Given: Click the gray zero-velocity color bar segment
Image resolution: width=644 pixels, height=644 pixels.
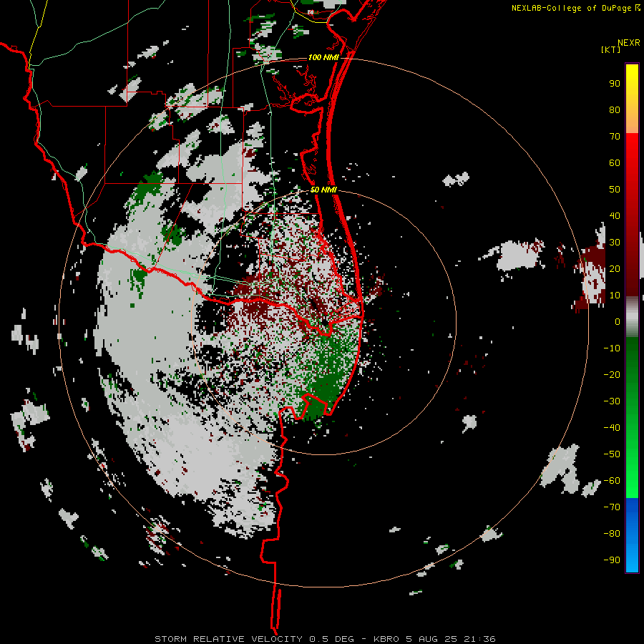Looking at the screenshot, I should pyautogui.click(x=632, y=317).
